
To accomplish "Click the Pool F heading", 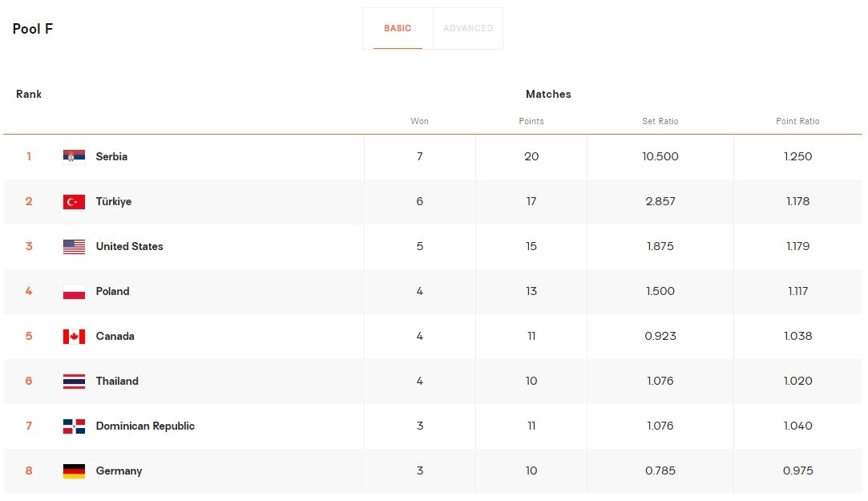I will click(33, 29).
